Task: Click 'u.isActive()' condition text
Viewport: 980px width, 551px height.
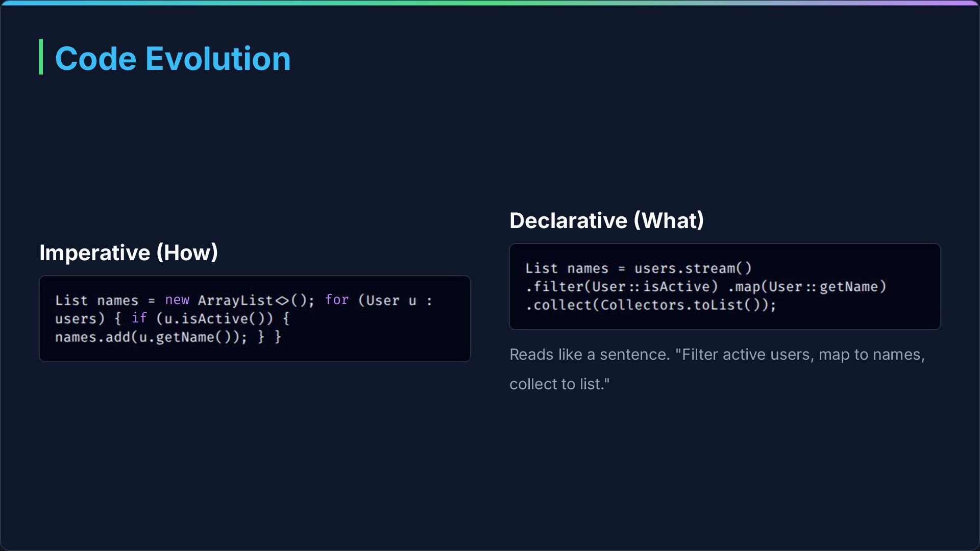Action: click(x=214, y=319)
